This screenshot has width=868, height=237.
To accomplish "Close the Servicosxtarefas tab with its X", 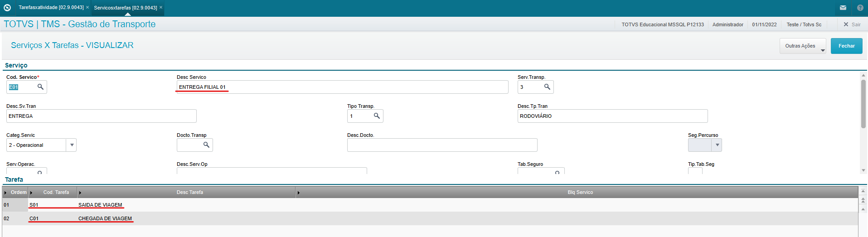I will click(161, 7).
